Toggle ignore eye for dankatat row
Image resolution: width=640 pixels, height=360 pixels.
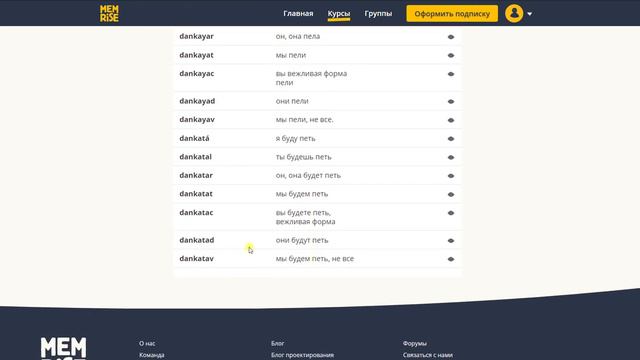tap(451, 195)
